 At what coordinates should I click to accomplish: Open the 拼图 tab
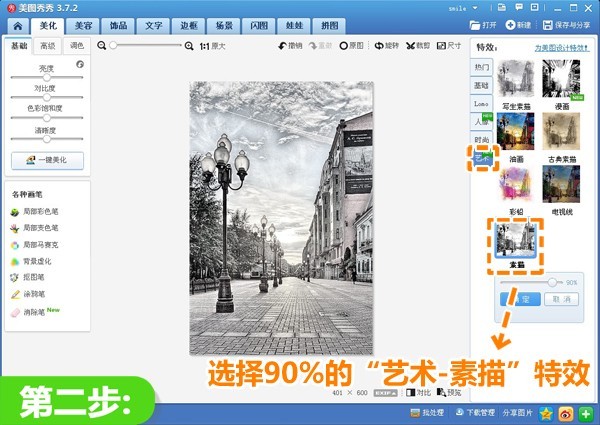329,26
